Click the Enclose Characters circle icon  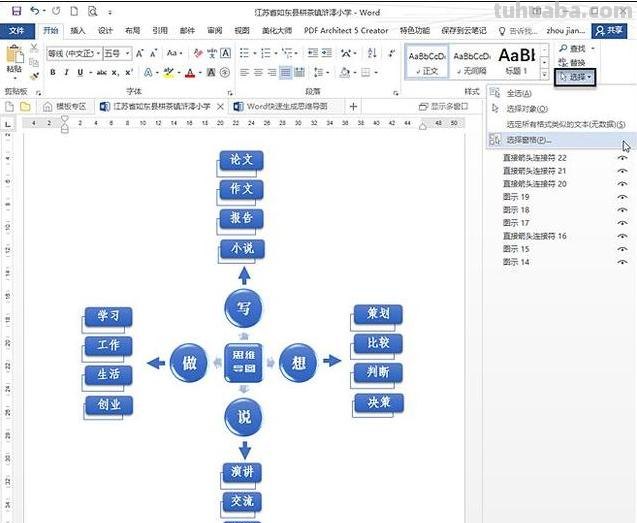[225, 73]
